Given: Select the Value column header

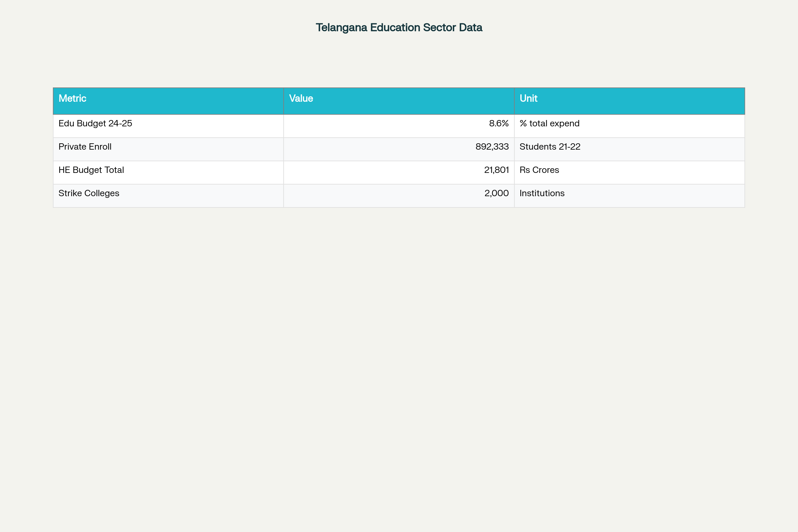Looking at the screenshot, I should click(301, 98).
